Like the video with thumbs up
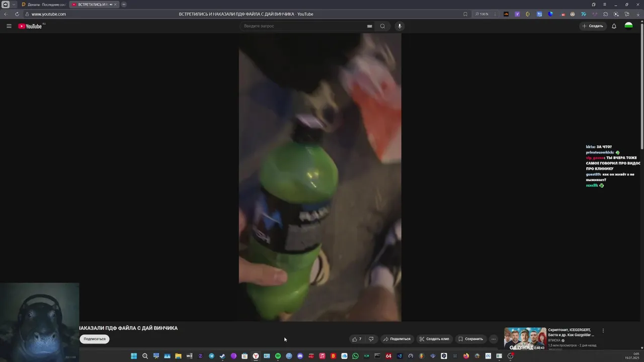The height and width of the screenshot is (362, 644). [357, 339]
